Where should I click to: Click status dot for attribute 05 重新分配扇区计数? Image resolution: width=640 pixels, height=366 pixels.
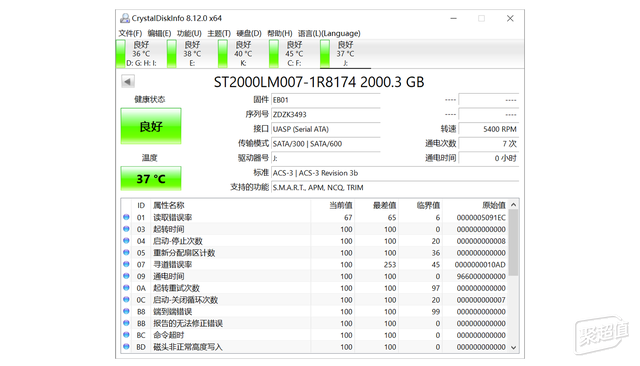(126, 253)
